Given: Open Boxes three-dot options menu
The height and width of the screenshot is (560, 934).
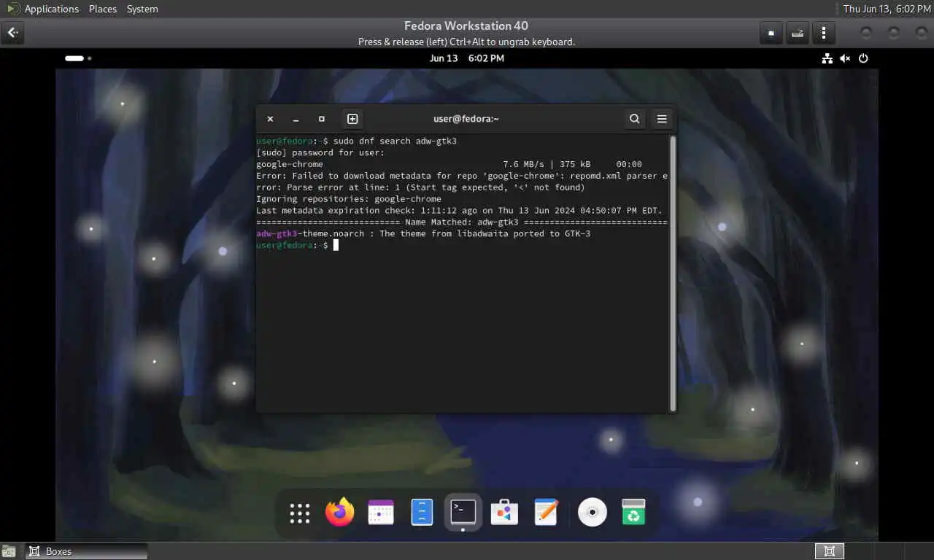Looking at the screenshot, I should (824, 33).
